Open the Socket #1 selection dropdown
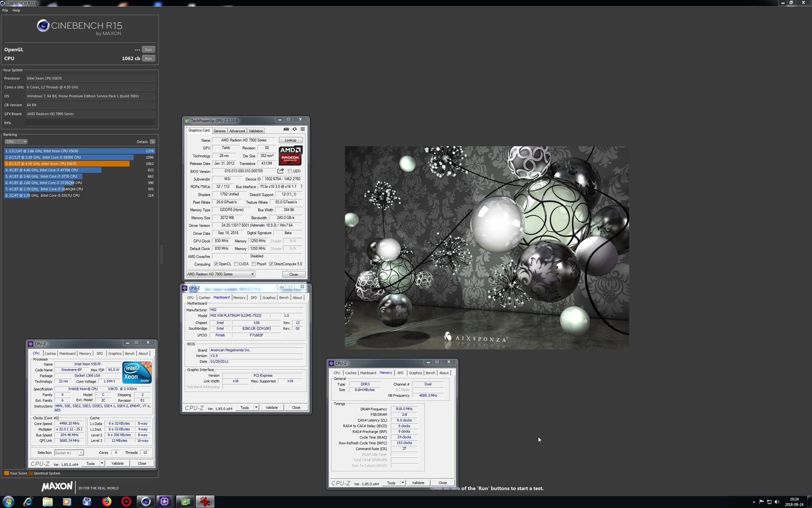 coord(69,452)
